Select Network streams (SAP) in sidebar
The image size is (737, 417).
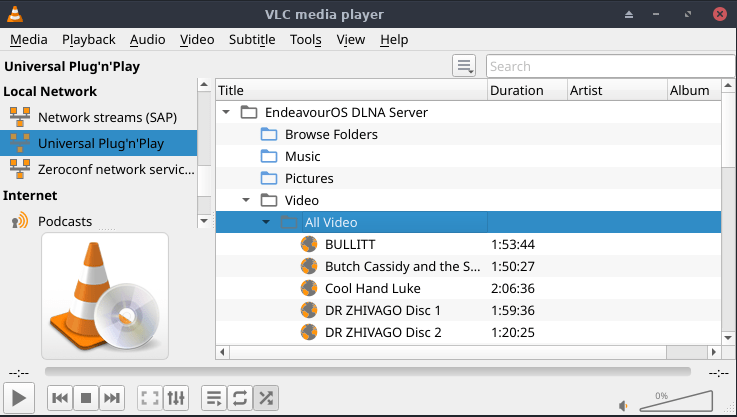pos(99,117)
